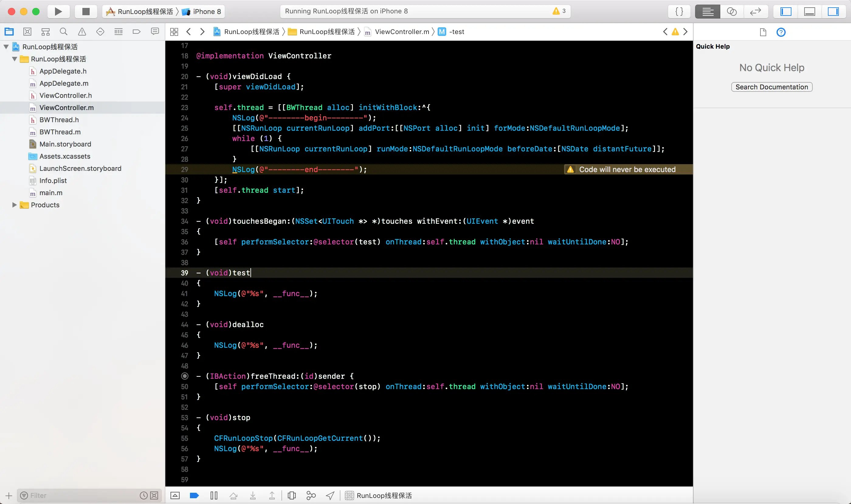Toggle the Debug area visibility
Image resolution: width=851 pixels, height=504 pixels.
[x=810, y=12]
